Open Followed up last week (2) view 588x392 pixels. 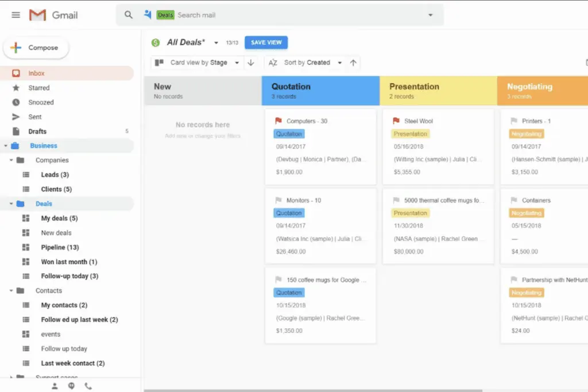79,320
